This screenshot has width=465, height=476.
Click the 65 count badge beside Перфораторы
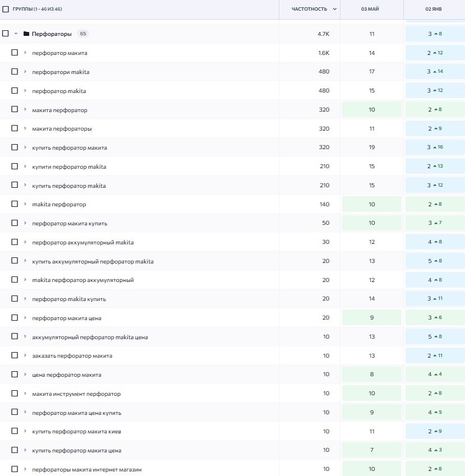click(x=83, y=34)
